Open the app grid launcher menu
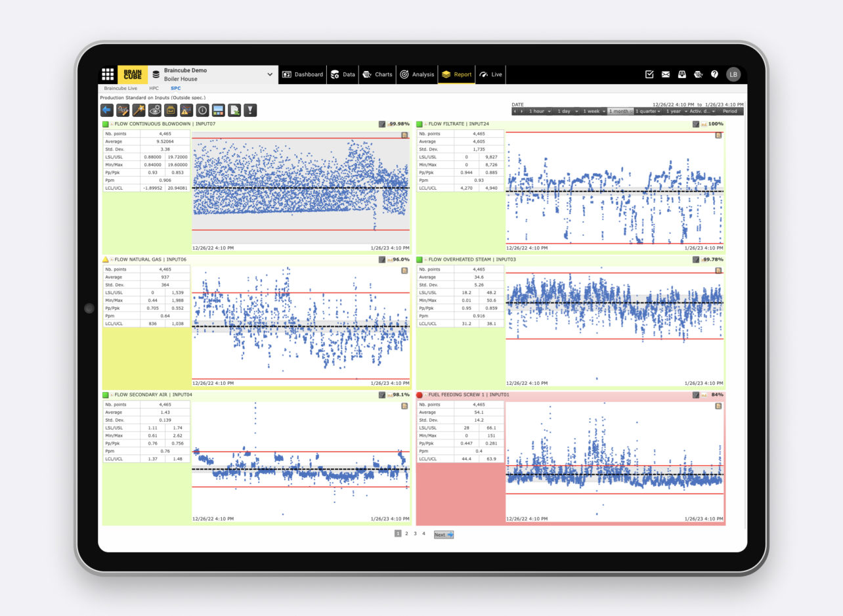 click(108, 74)
